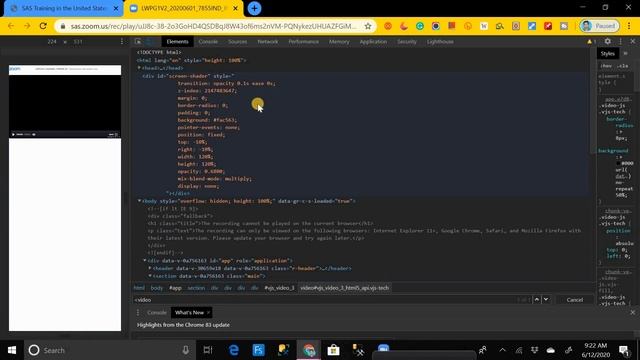The width and height of the screenshot is (640, 360).
Task: Cancel the DOM search
Action: [575, 300]
